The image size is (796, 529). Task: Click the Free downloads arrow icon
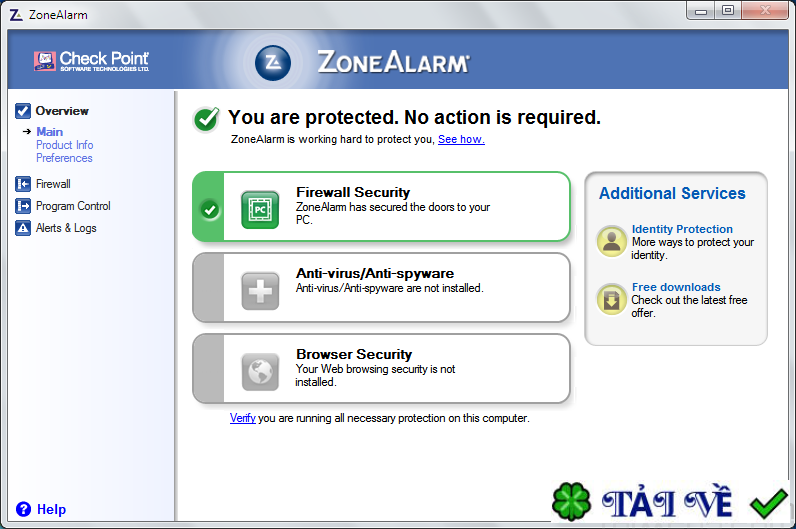click(611, 299)
